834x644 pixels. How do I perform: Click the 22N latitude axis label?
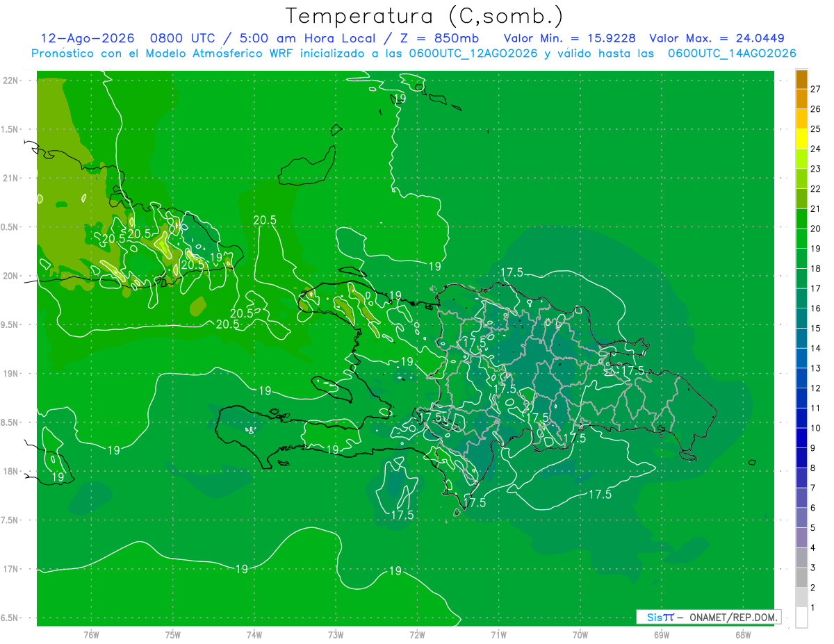pyautogui.click(x=10, y=81)
